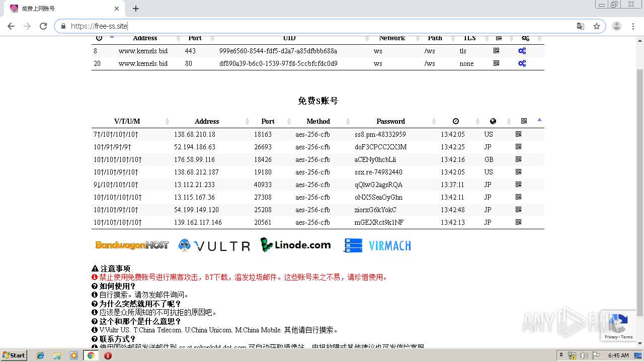Open reCAPTCHA Privacy link
Image resolution: width=644 pixels, height=362 pixels.
611,337
